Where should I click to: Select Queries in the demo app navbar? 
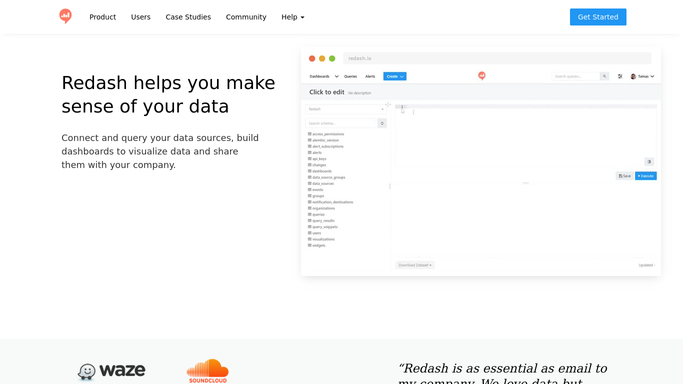pyautogui.click(x=350, y=76)
